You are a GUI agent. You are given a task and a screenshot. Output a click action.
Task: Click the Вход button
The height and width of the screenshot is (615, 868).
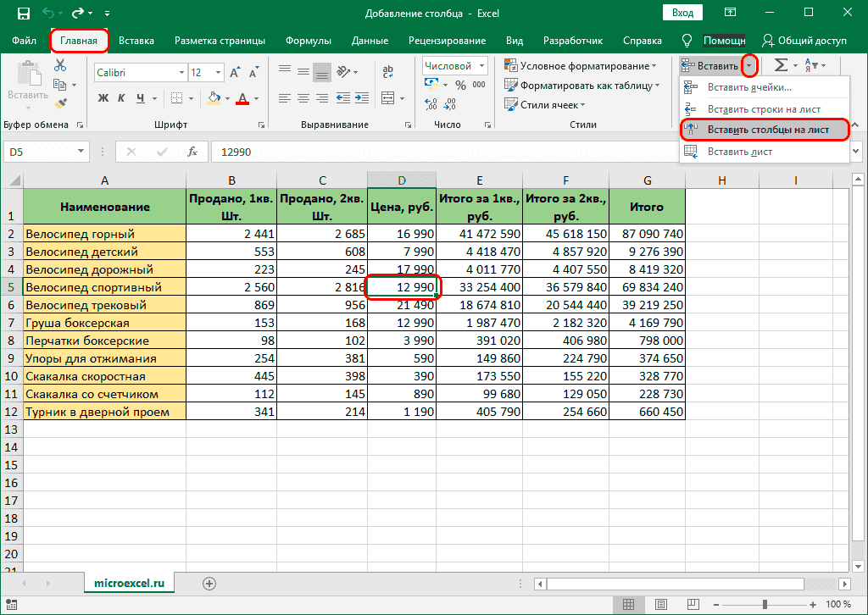682,13
